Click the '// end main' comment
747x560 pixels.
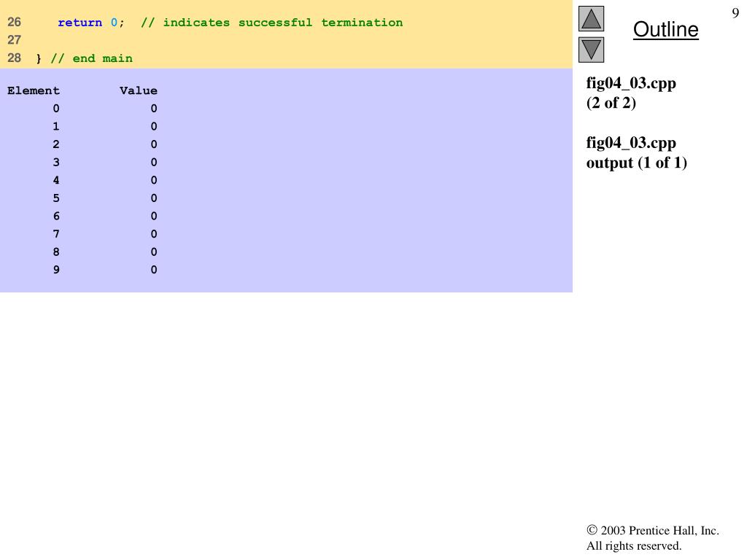(91, 58)
